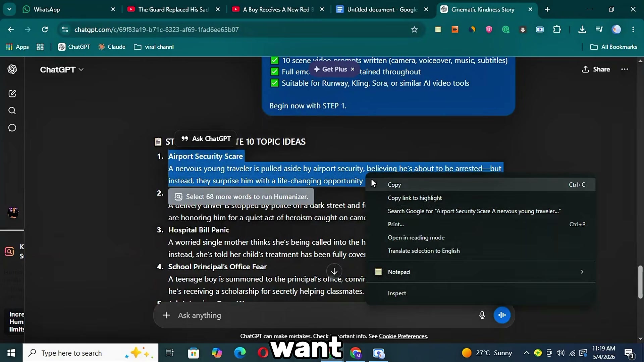The width and height of the screenshot is (644, 362).
Task: Open Microsoft Store from the taskbar
Action: click(x=194, y=353)
